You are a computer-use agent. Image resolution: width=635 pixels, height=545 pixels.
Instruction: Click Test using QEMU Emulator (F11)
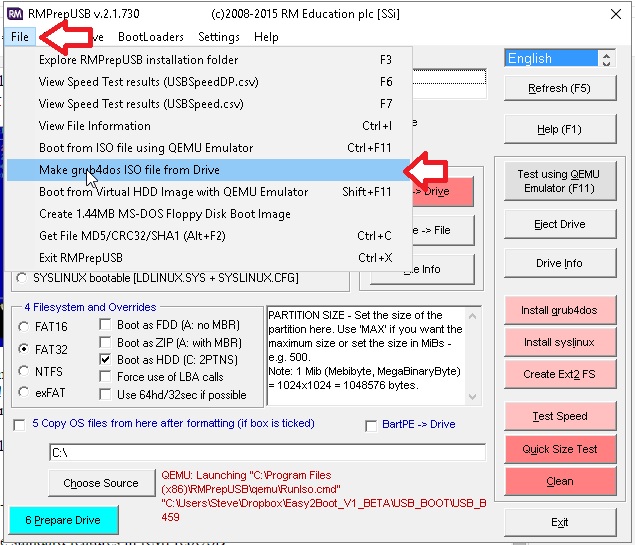click(x=560, y=181)
